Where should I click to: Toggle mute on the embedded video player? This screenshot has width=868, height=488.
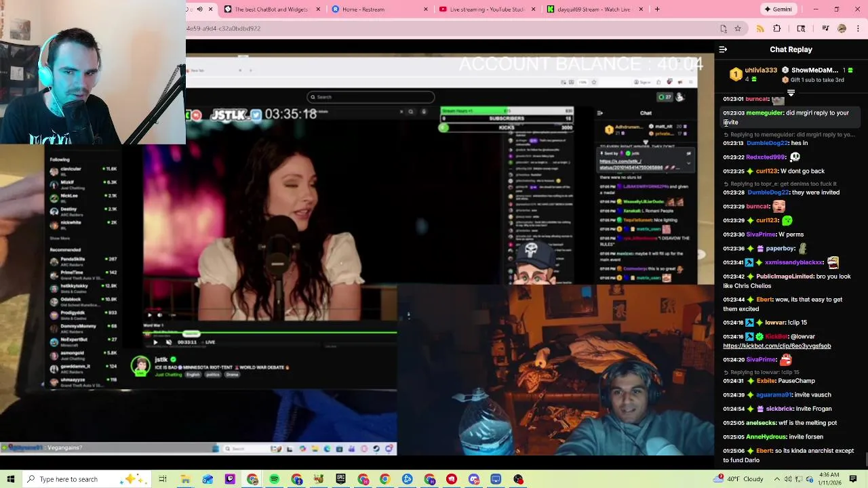pyautogui.click(x=169, y=342)
